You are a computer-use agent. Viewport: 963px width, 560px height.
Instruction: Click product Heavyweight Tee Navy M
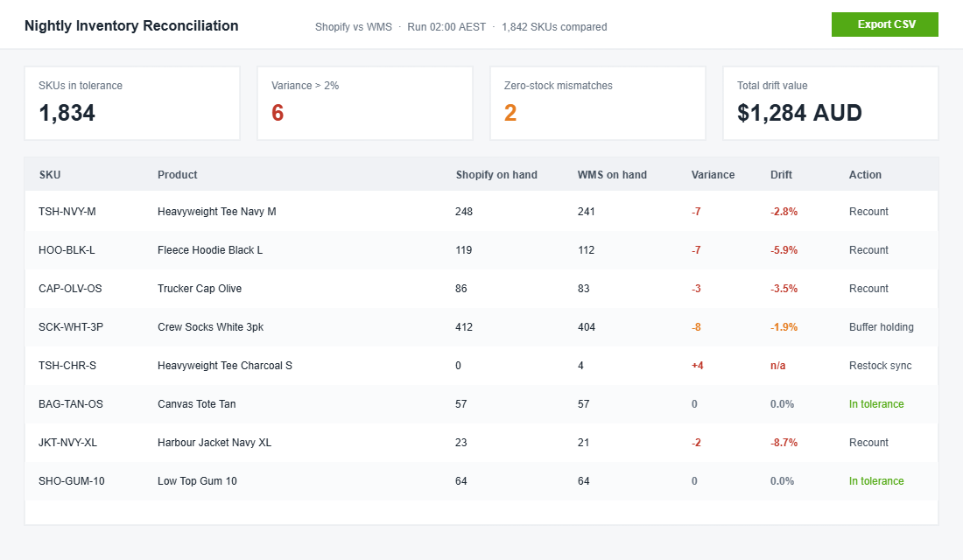click(217, 211)
